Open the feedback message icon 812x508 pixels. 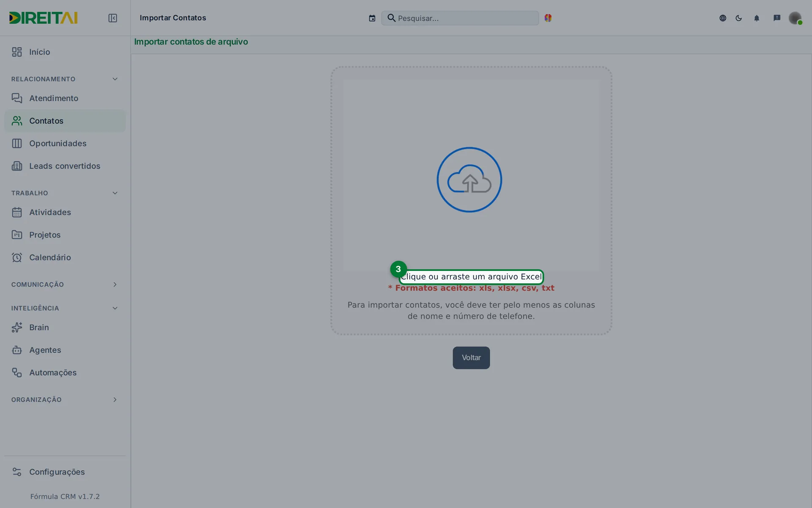[777, 18]
